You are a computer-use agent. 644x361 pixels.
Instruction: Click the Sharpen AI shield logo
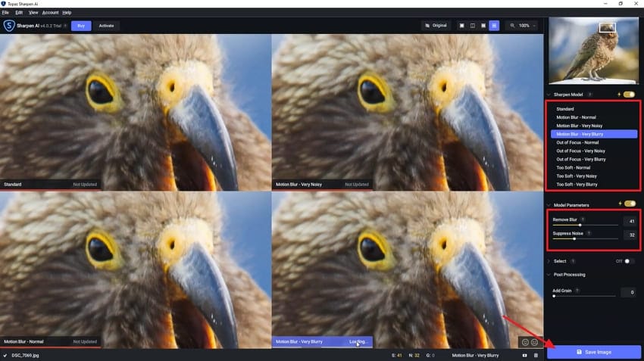(x=9, y=26)
